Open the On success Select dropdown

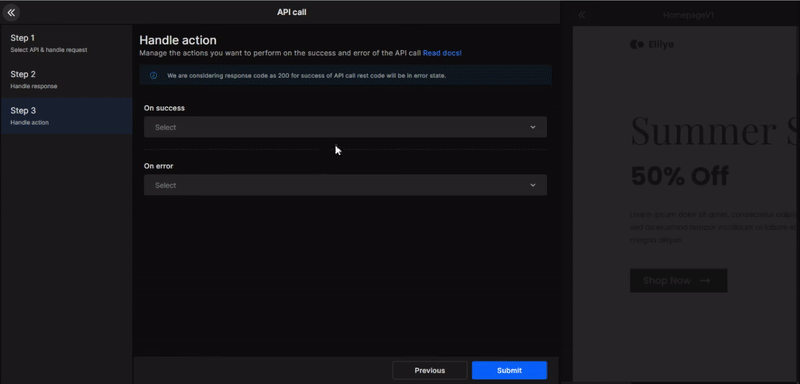(x=345, y=127)
